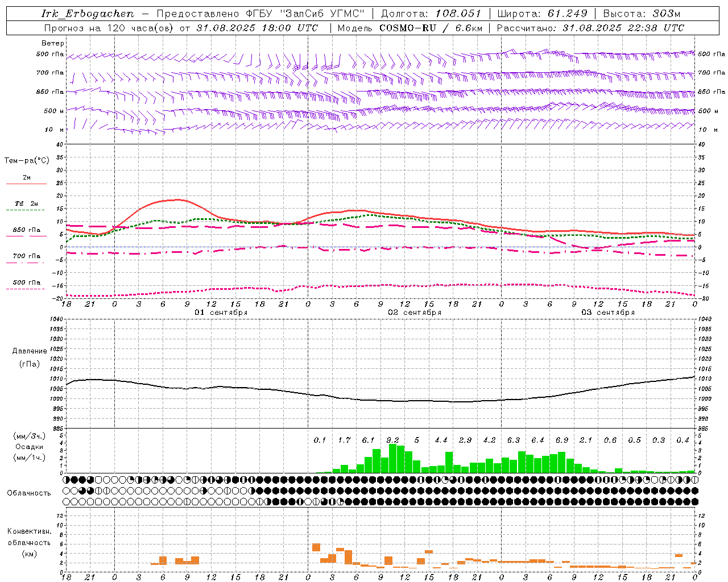Screen dimensions: 728x582
Task: Click the 'Облачность' cloudiness label
Action: (x=29, y=493)
